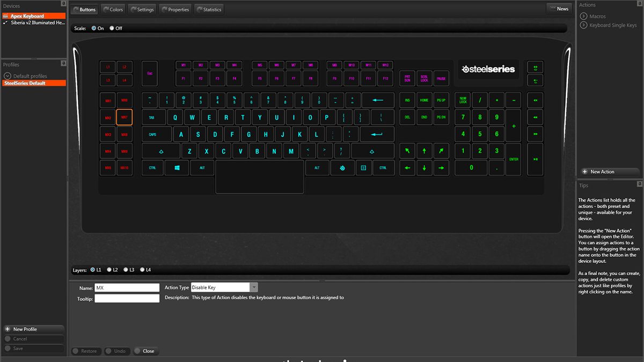
Task: Collapse Default profiles list
Action: pyautogui.click(x=8, y=76)
